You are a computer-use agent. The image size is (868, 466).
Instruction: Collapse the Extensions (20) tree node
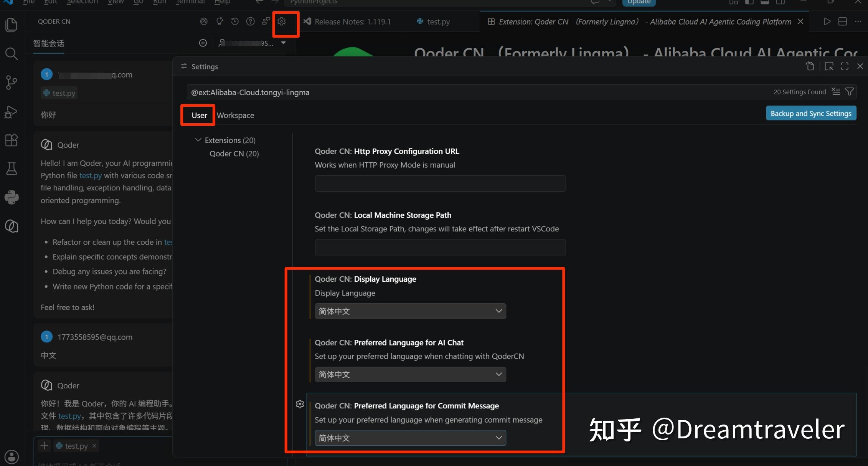tap(198, 140)
